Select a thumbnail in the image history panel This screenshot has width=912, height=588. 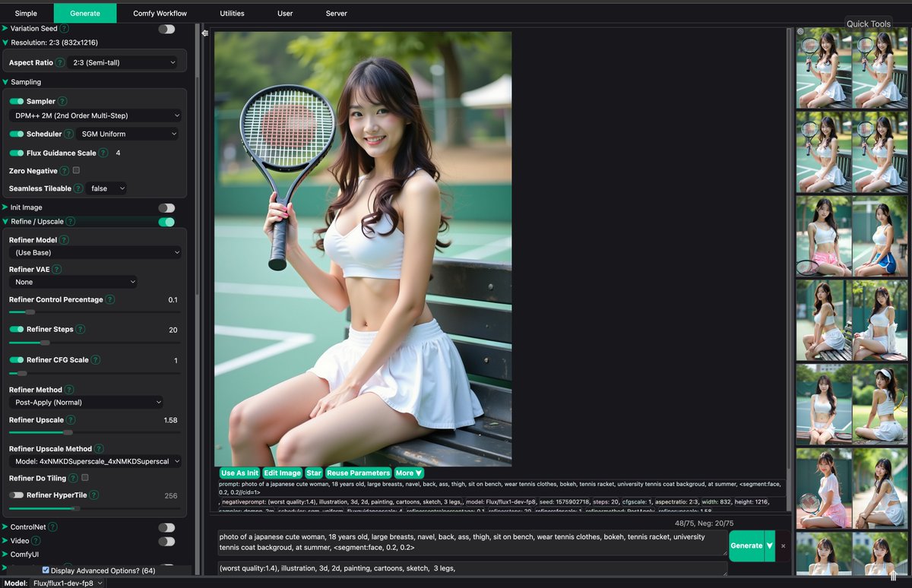[x=823, y=68]
